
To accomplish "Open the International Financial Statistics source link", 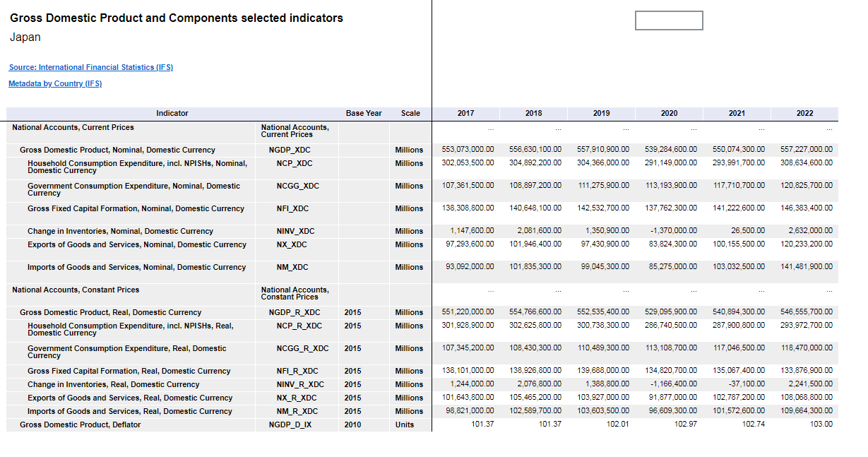I will 90,67.
